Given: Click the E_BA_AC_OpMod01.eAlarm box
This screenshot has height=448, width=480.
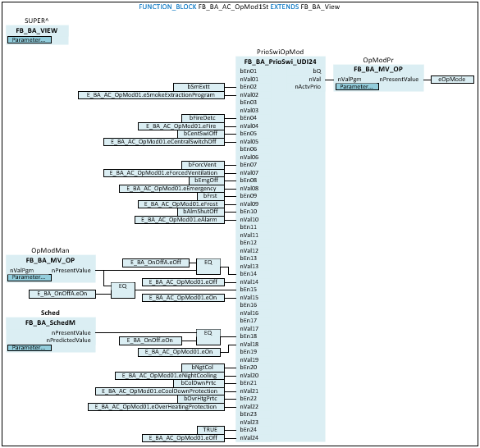Looking at the screenshot, I should coord(180,220).
